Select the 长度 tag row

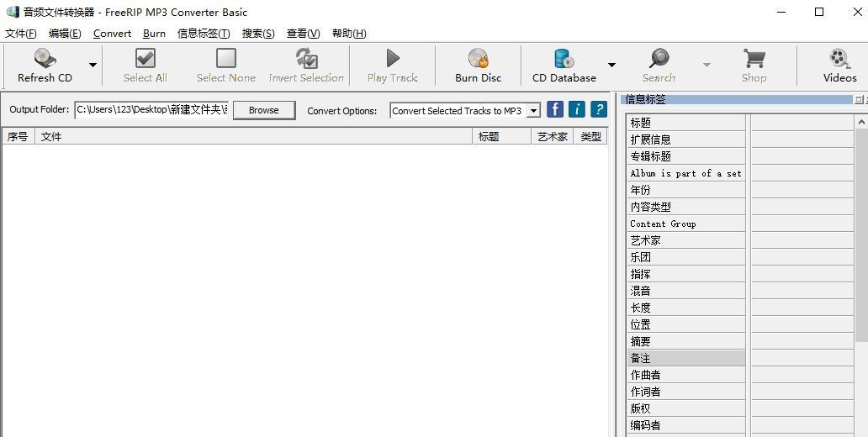686,308
